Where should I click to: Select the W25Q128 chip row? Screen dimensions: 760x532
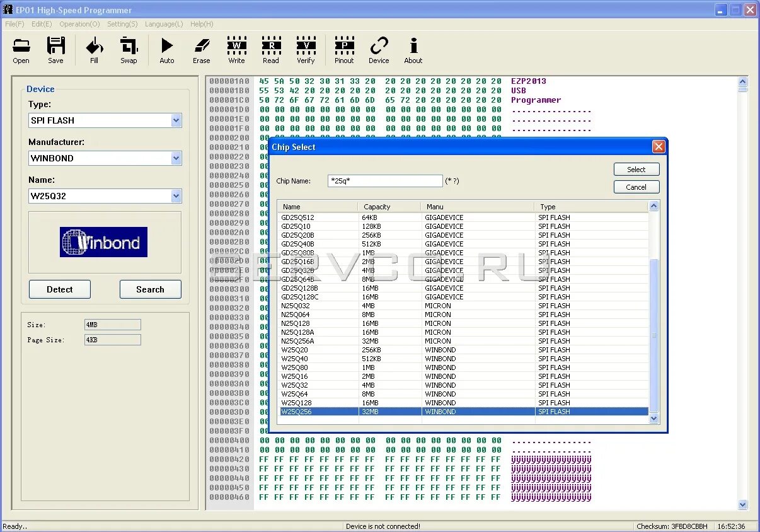[x=464, y=403]
